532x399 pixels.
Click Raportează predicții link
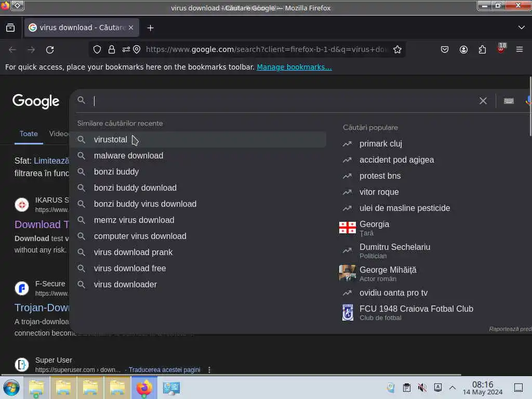click(x=510, y=329)
